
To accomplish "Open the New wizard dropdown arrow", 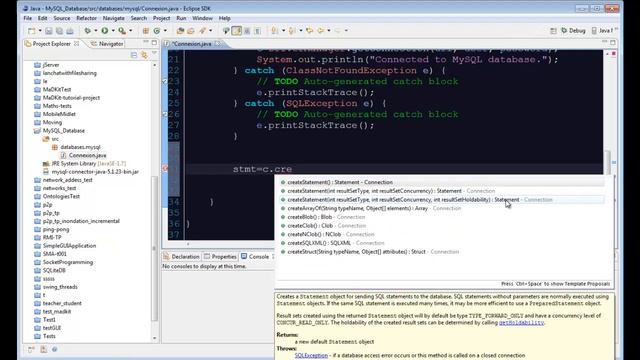I will [x=40, y=31].
